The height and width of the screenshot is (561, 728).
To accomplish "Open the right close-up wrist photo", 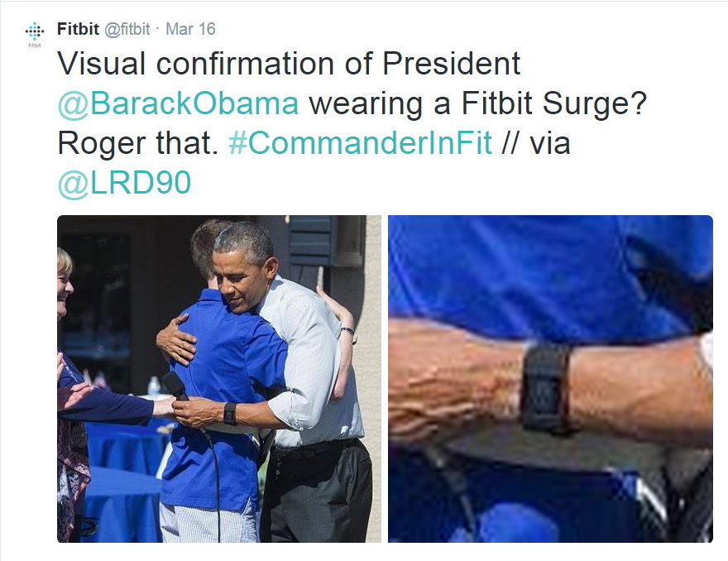I will click(550, 378).
